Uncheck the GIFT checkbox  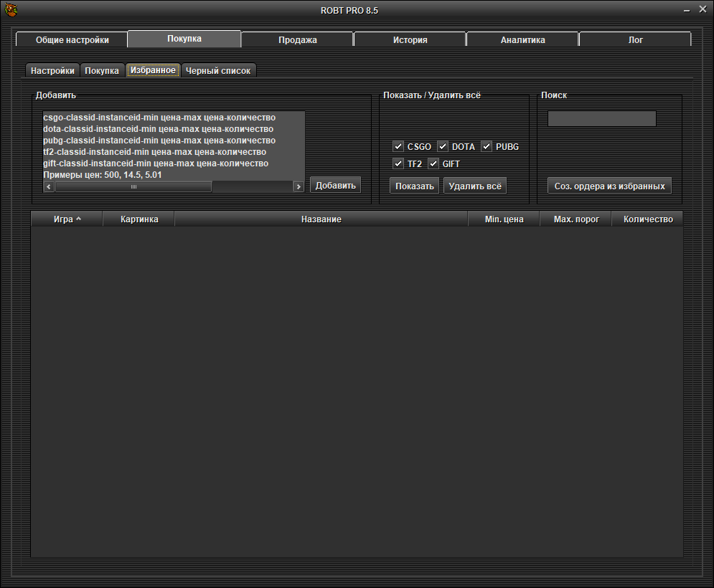(433, 163)
